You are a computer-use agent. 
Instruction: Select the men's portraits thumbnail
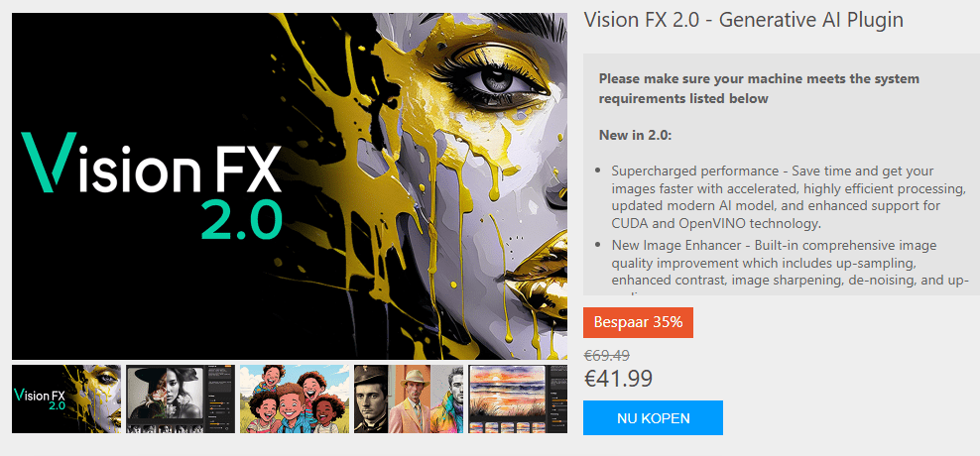409,399
